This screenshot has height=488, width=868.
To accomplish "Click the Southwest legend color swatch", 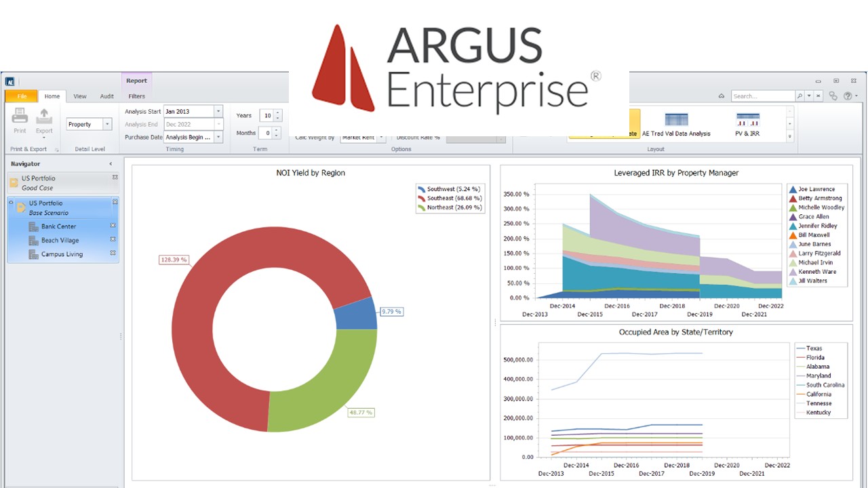I will pos(422,189).
